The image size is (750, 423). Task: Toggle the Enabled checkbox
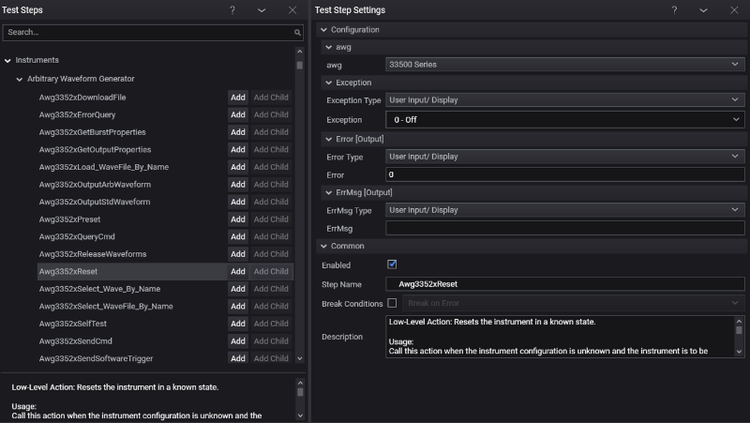(392, 265)
